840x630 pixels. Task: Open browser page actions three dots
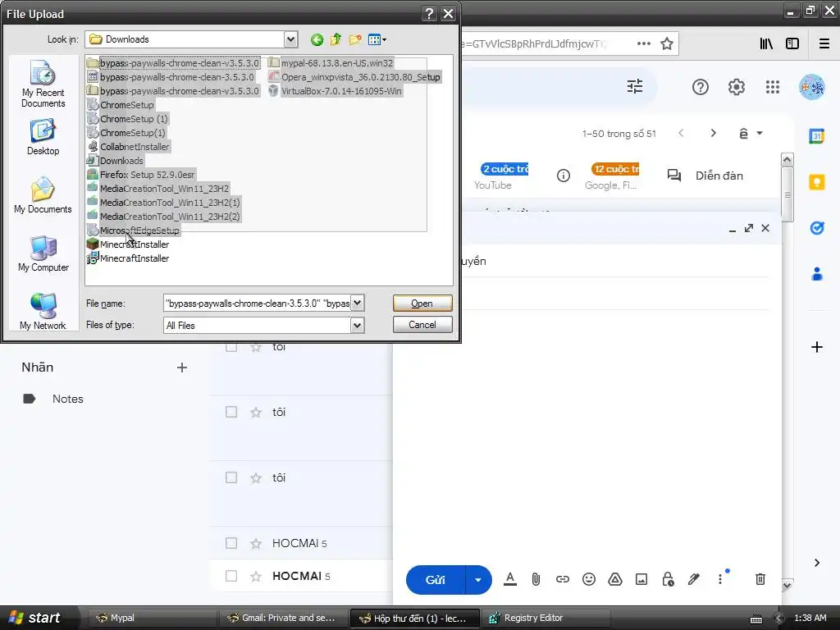(x=643, y=43)
